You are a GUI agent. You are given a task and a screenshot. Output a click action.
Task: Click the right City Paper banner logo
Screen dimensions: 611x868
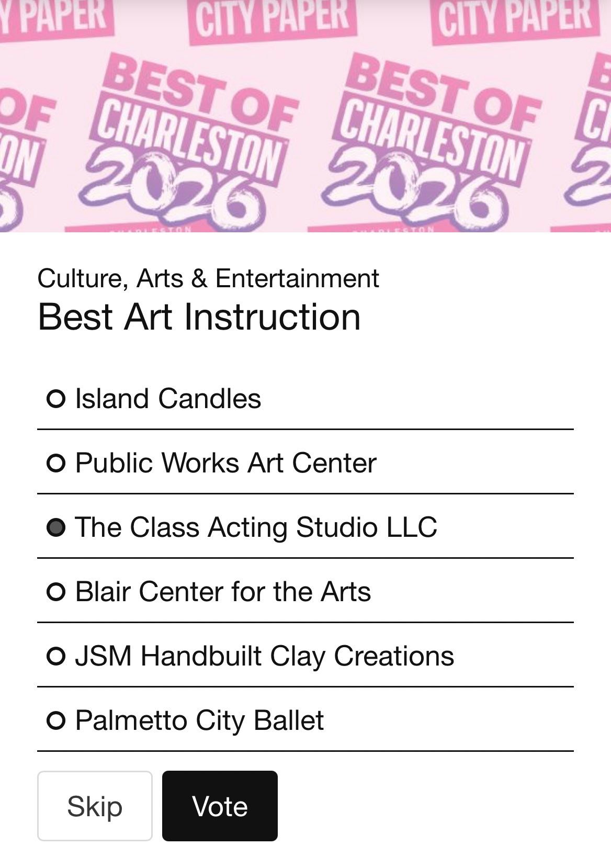click(x=515, y=21)
